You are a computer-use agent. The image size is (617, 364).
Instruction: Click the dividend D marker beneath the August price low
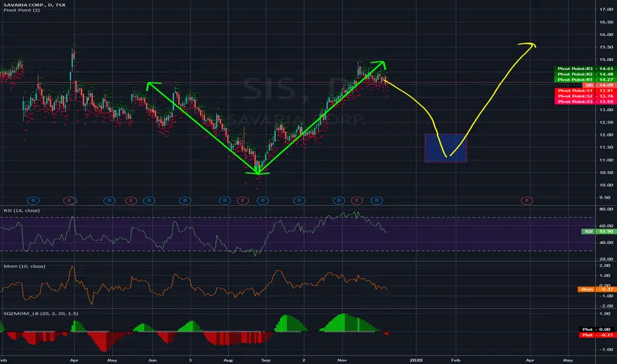pos(263,201)
